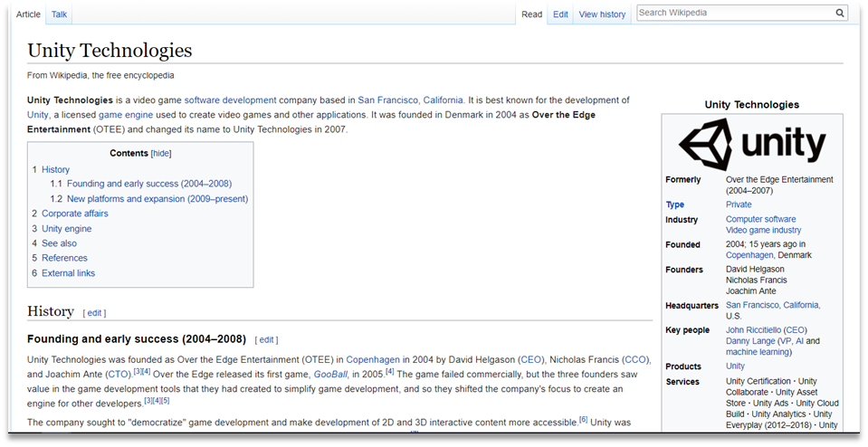Screen dimensions: 868x447
Task: Click 'Nicholas Francis' in Founders row
Action: tap(756, 280)
